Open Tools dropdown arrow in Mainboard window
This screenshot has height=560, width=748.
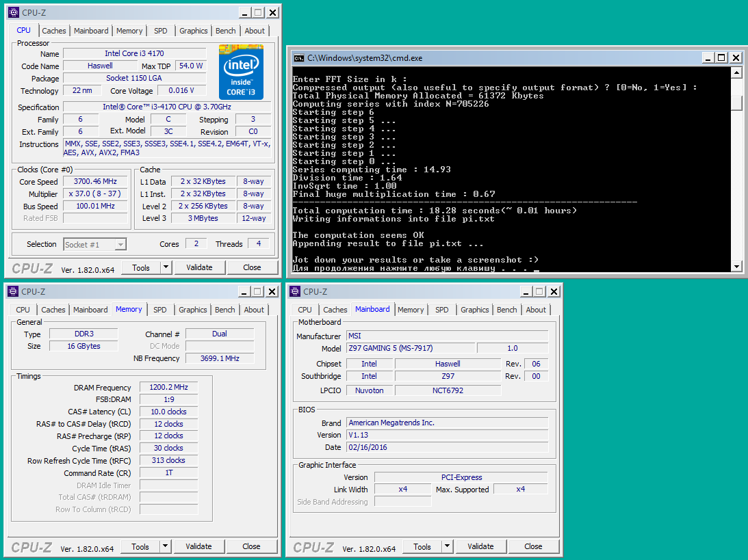tap(447, 546)
